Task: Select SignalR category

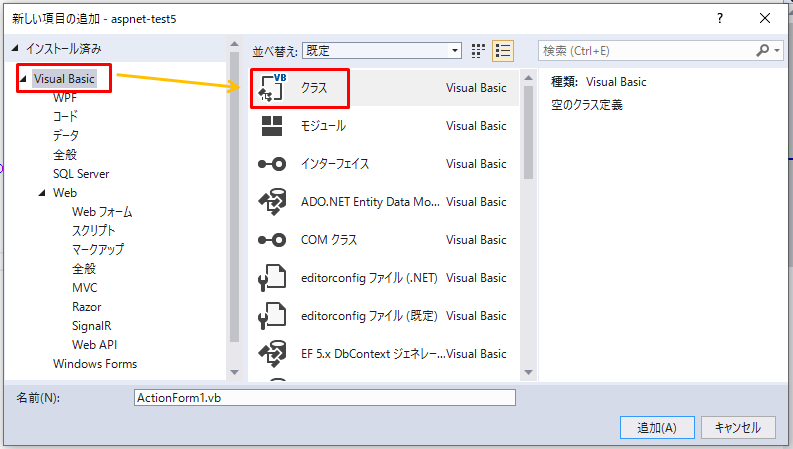Action: pos(92,326)
